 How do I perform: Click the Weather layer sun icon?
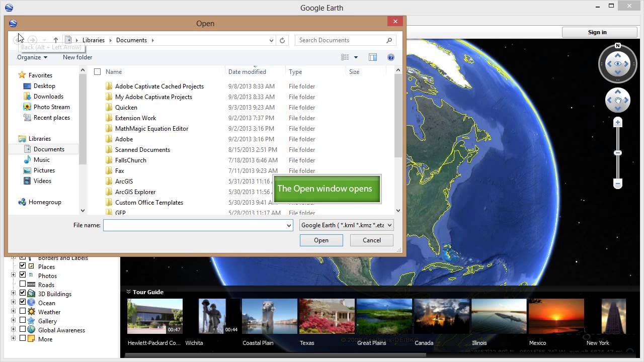point(31,312)
